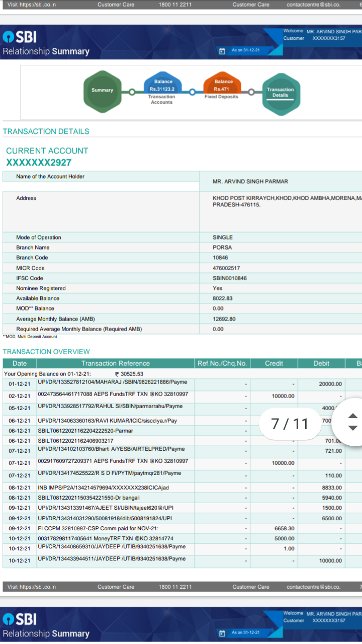362x644 pixels.
Task: Select debit amount 5940.00
Action: [x=332, y=498]
